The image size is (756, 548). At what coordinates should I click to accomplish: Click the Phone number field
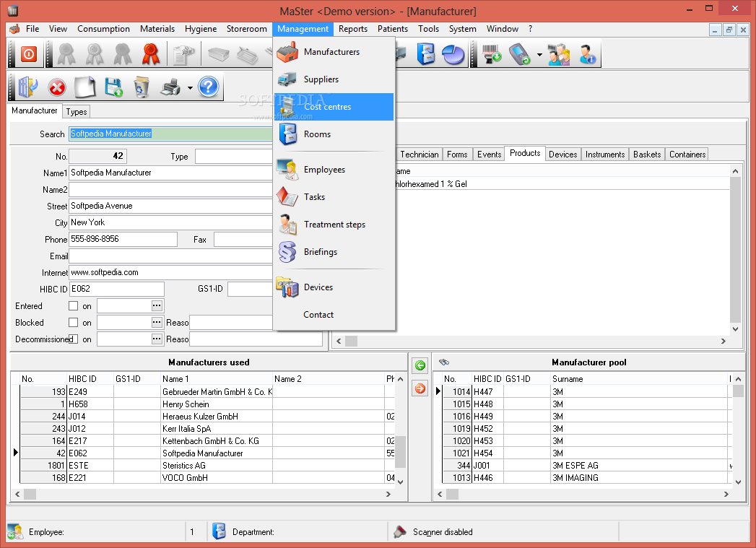click(x=123, y=239)
